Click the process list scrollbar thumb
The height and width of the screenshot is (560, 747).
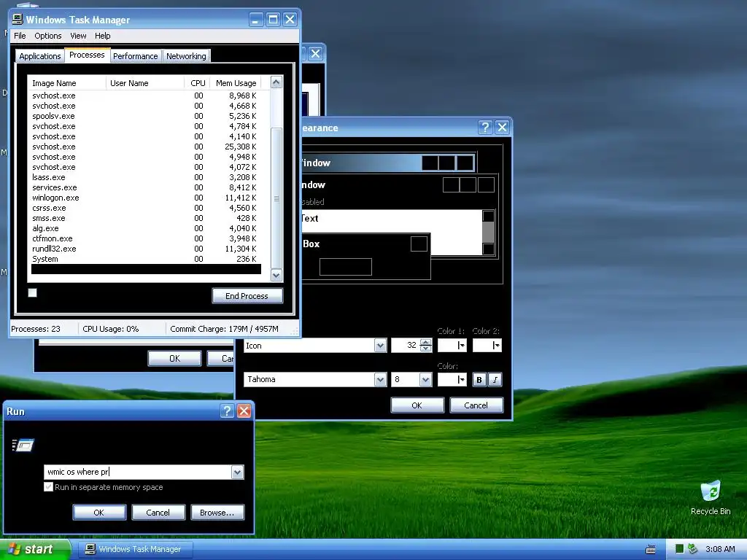(x=276, y=198)
